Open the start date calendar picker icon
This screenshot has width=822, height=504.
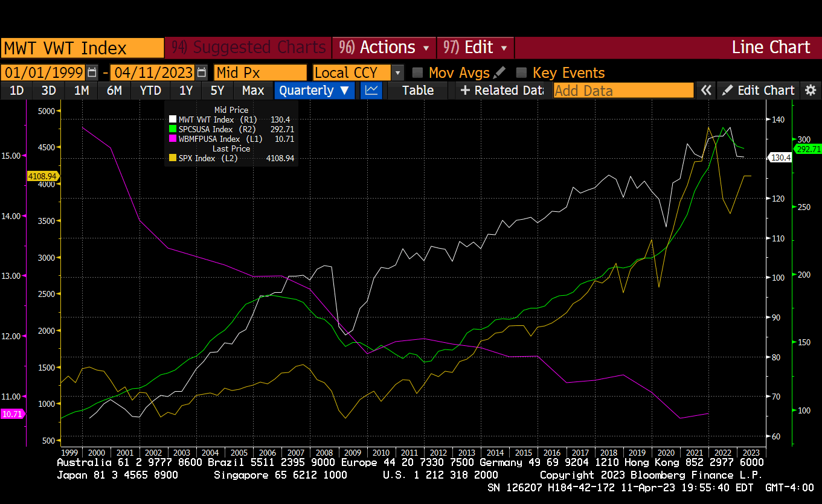coord(92,73)
